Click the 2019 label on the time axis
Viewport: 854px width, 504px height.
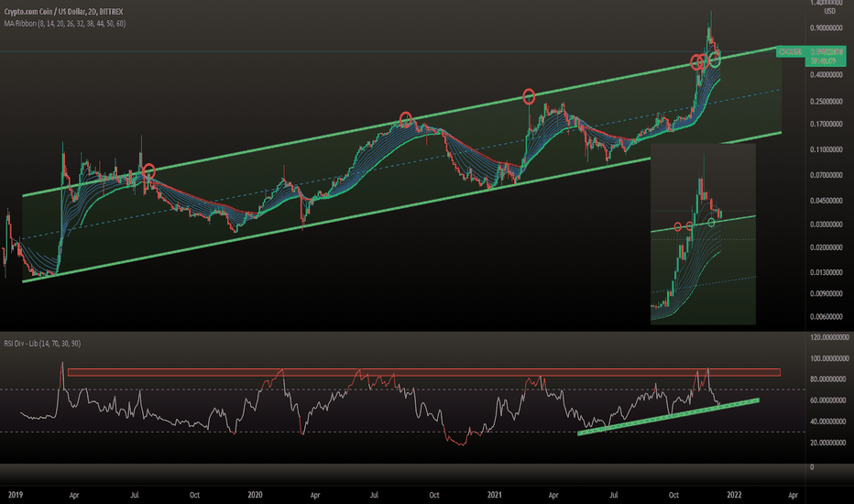[16, 495]
